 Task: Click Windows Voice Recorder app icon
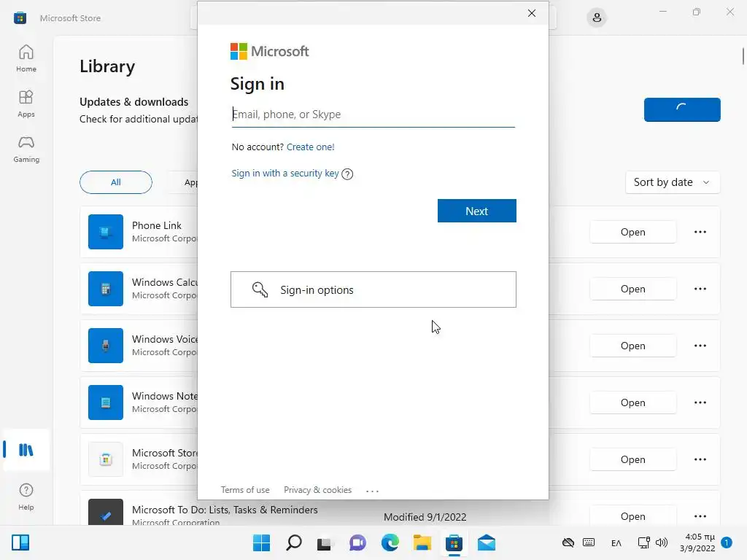[106, 346]
